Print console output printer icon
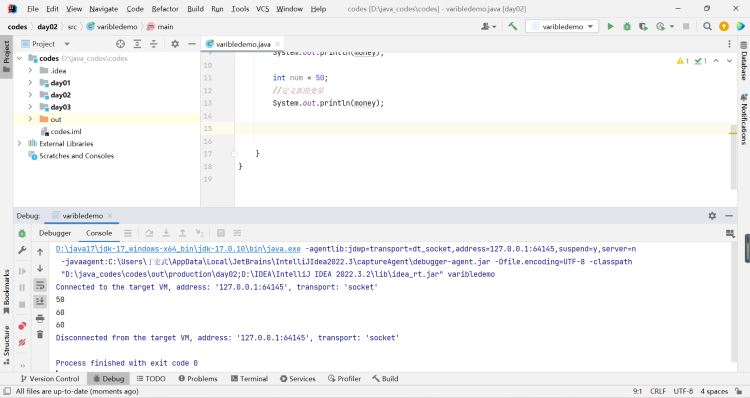The width and height of the screenshot is (750, 398). point(40,318)
